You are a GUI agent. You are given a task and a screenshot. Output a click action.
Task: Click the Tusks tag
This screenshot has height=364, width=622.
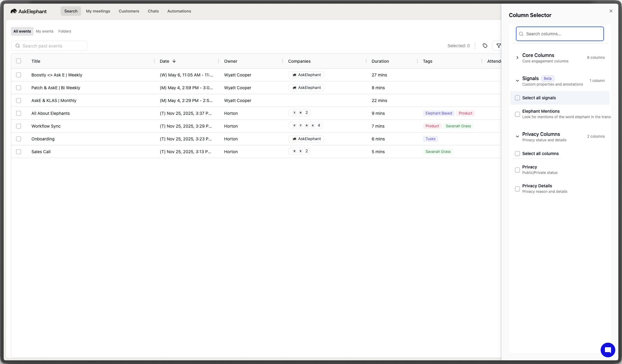click(x=430, y=139)
